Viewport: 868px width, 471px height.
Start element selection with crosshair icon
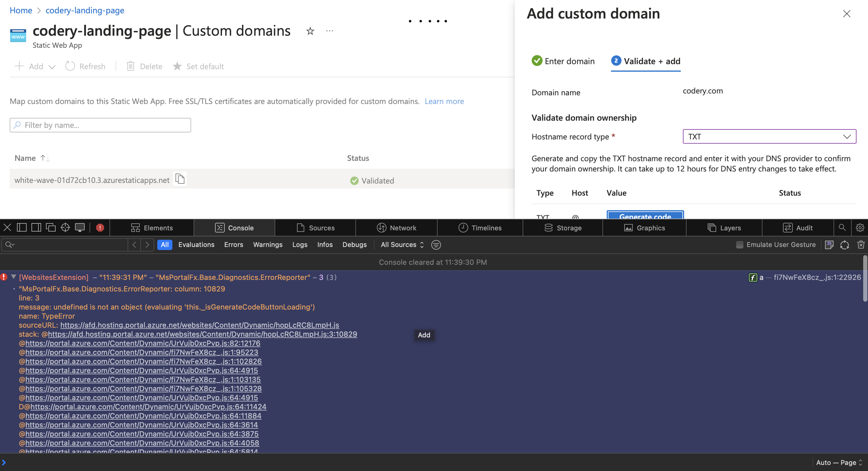[65, 227]
